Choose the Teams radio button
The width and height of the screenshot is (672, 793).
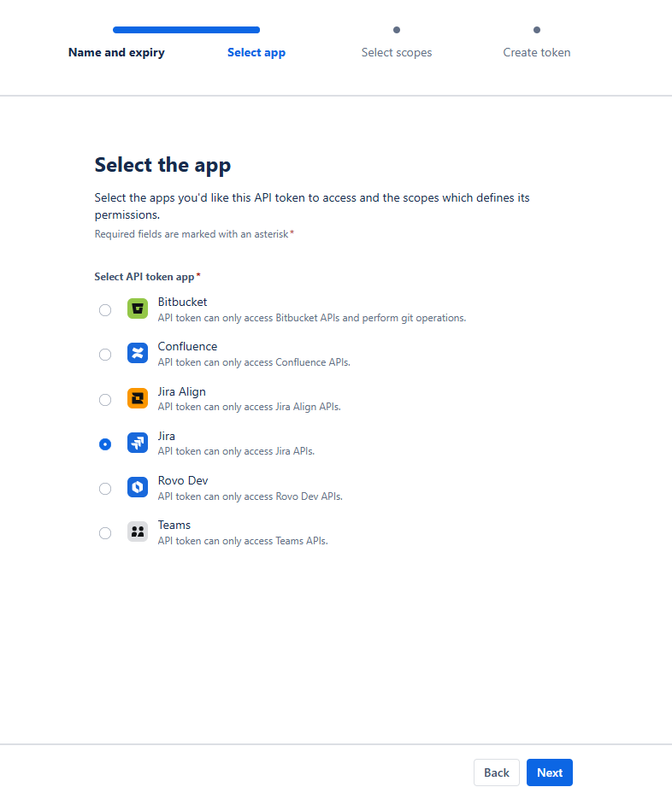point(105,533)
